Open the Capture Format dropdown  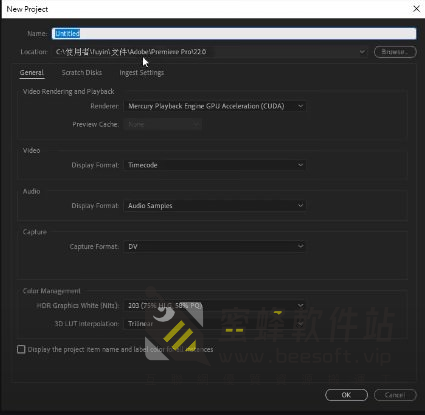(215, 247)
